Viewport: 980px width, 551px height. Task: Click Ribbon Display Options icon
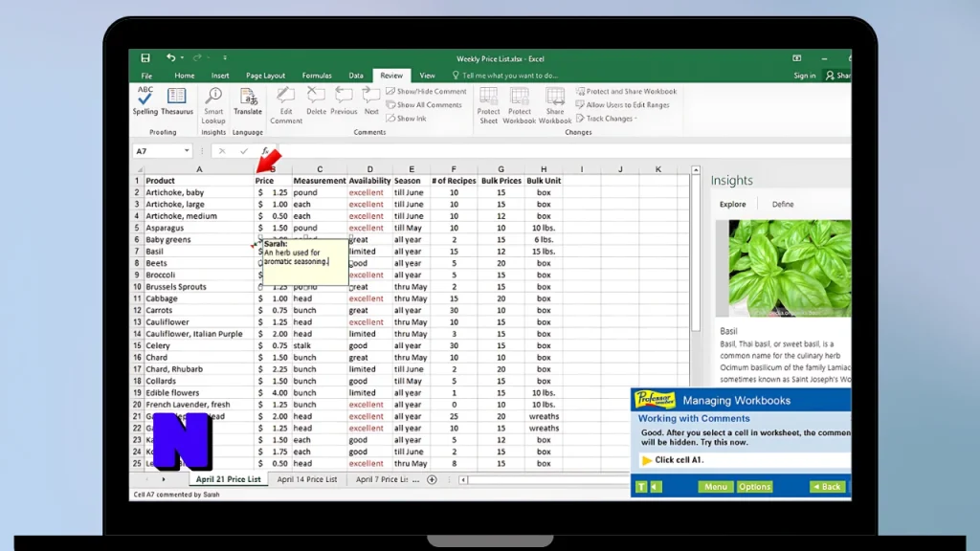[x=797, y=58]
